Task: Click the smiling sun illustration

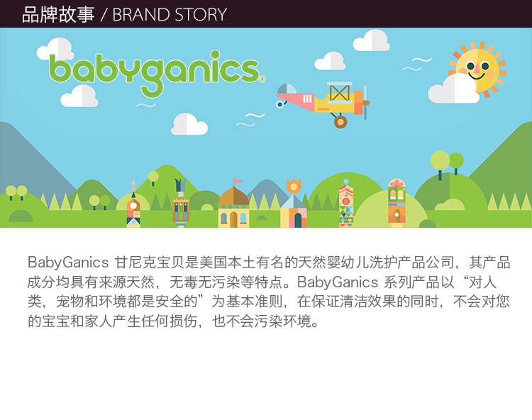Action: coord(477,70)
